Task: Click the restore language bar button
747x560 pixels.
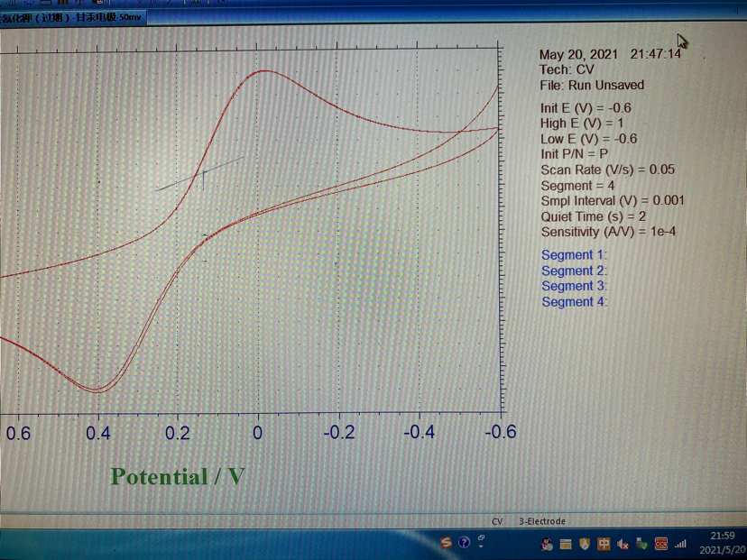Action: click(481, 537)
